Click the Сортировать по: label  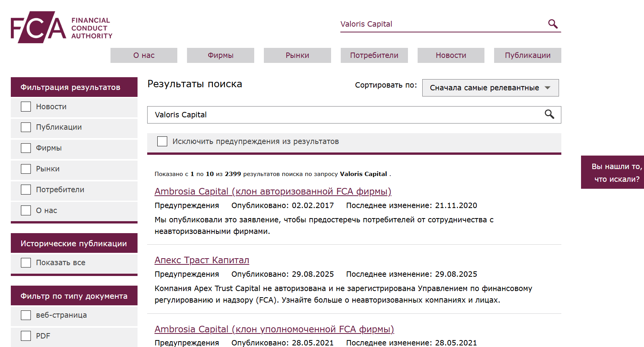pos(386,85)
